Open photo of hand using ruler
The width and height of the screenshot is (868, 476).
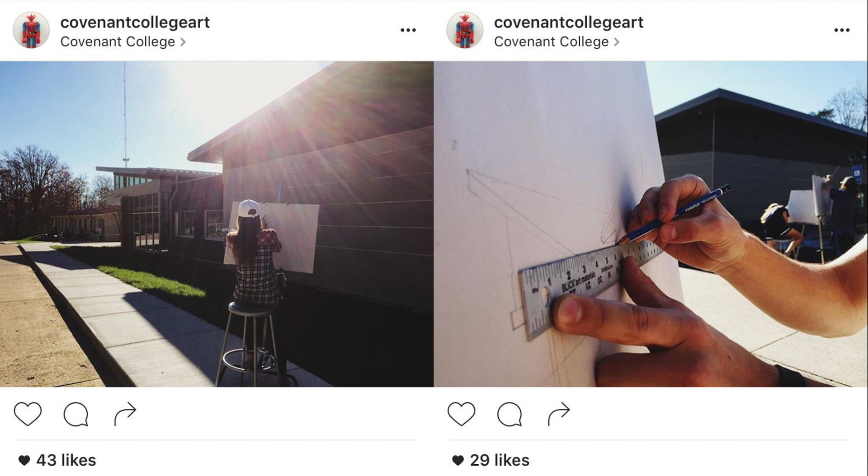click(x=651, y=224)
